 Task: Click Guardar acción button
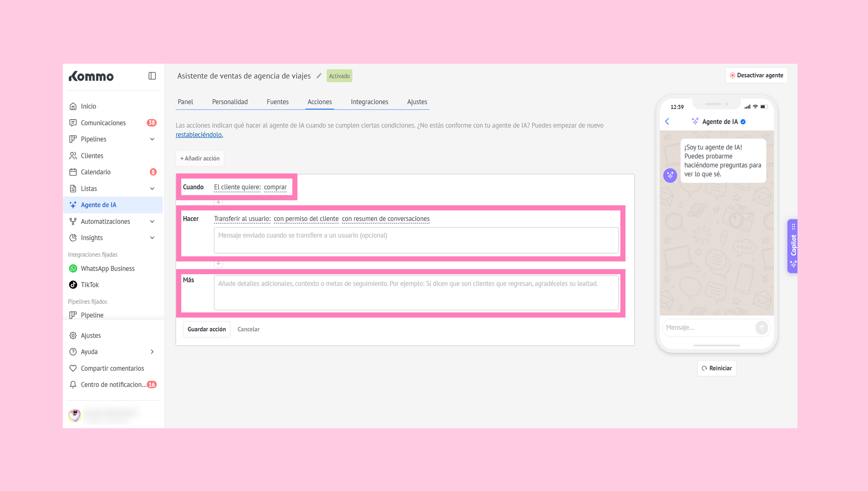206,329
